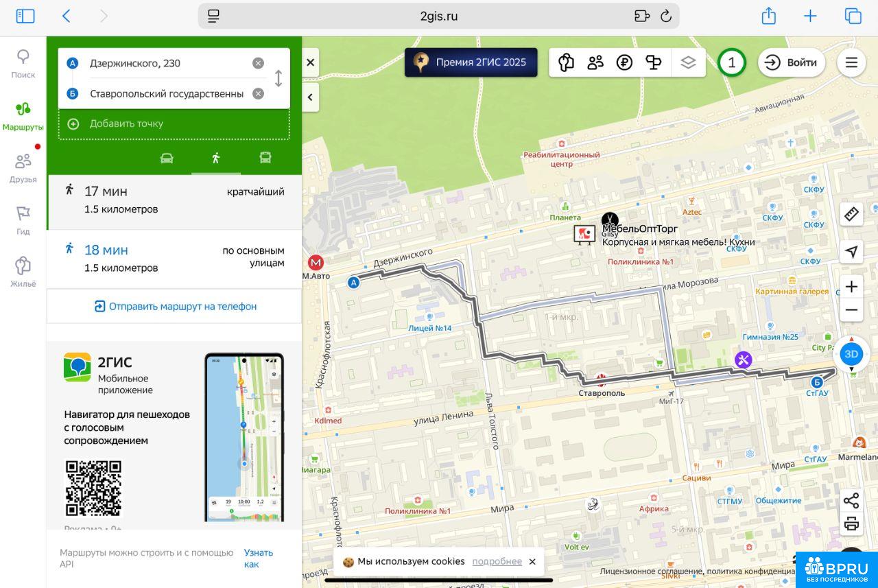Click destination marker Б near СтГАУ
The image size is (878, 588).
click(816, 382)
